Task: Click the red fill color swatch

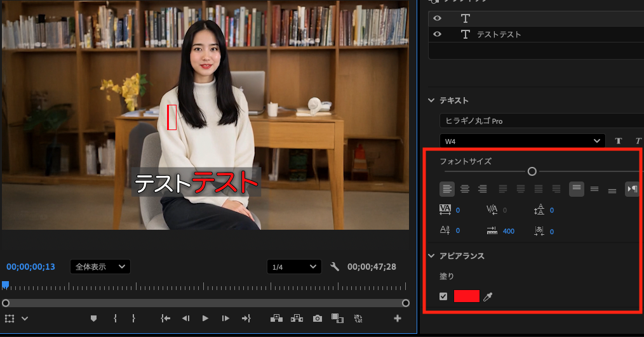Action: (x=466, y=296)
